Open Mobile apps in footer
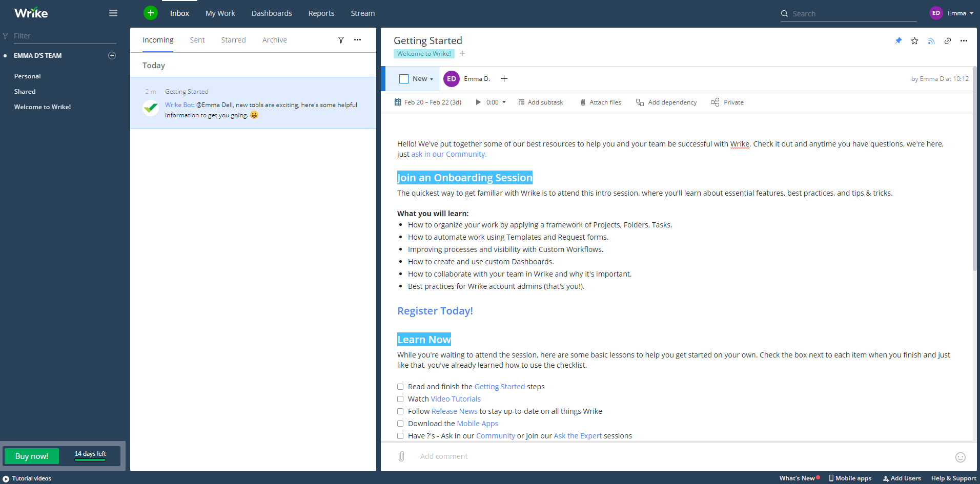This screenshot has width=980, height=484. [x=850, y=478]
